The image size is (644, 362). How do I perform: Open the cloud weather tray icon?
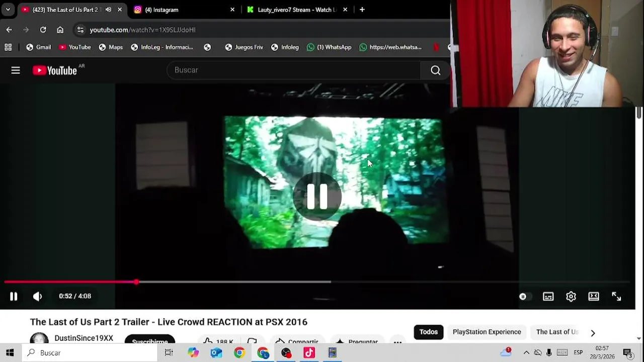[x=506, y=352]
